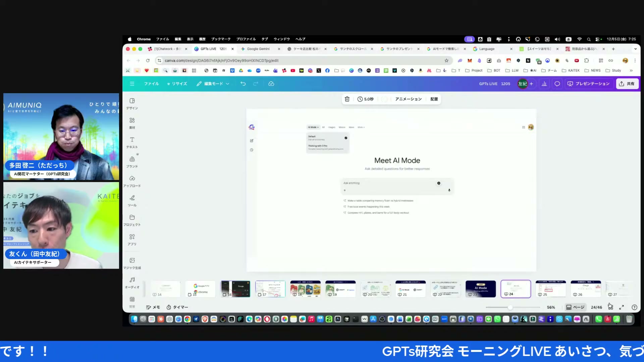Reload the page in Chrome

148,61
